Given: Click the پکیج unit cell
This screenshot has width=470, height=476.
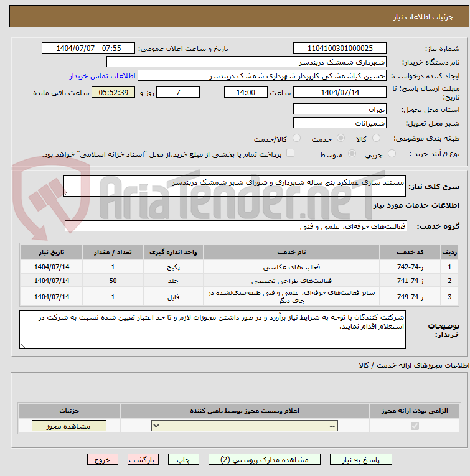Looking at the screenshot, I should [173, 267].
